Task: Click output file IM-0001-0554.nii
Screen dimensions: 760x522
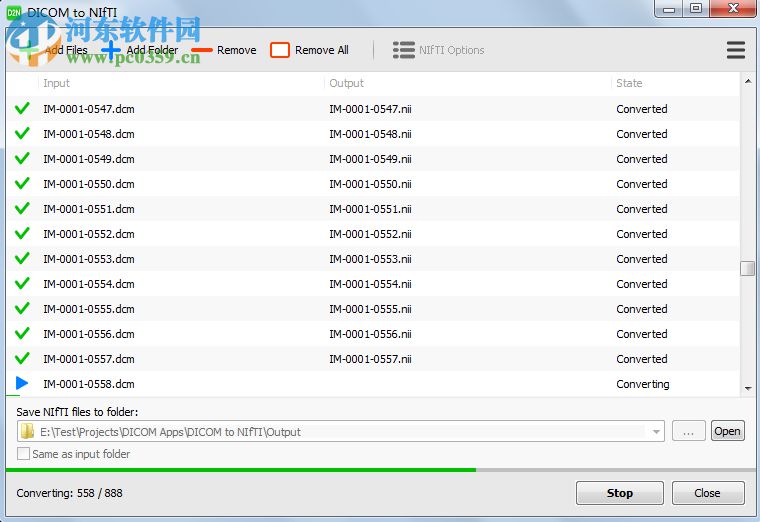Action: tap(370, 284)
